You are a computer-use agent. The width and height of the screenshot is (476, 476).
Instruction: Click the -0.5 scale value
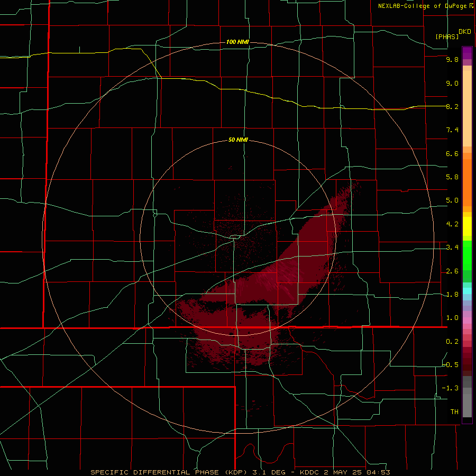(x=451, y=364)
